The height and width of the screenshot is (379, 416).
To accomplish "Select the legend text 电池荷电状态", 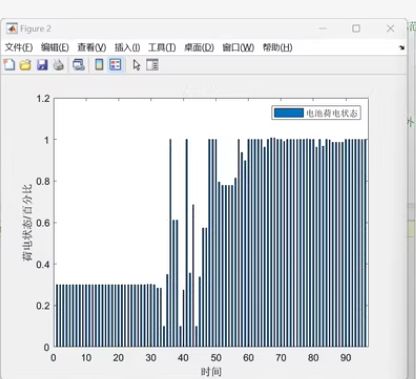I will 332,113.
